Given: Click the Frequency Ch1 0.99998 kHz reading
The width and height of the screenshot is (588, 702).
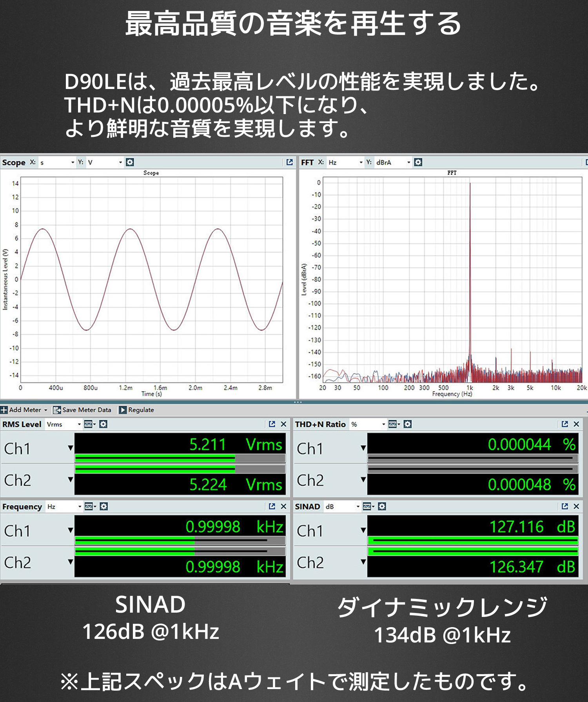Looking at the screenshot, I should click(x=234, y=527).
